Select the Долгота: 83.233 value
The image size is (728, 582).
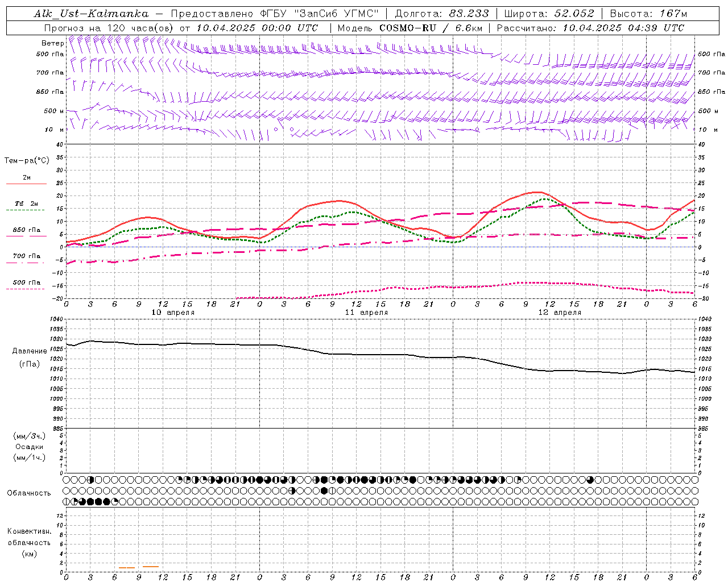[x=442, y=14]
